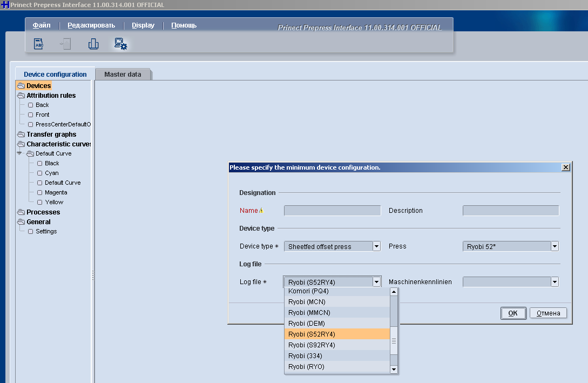The height and width of the screenshot is (383, 588).
Task: Toggle the Cyan curve box
Action: point(40,173)
